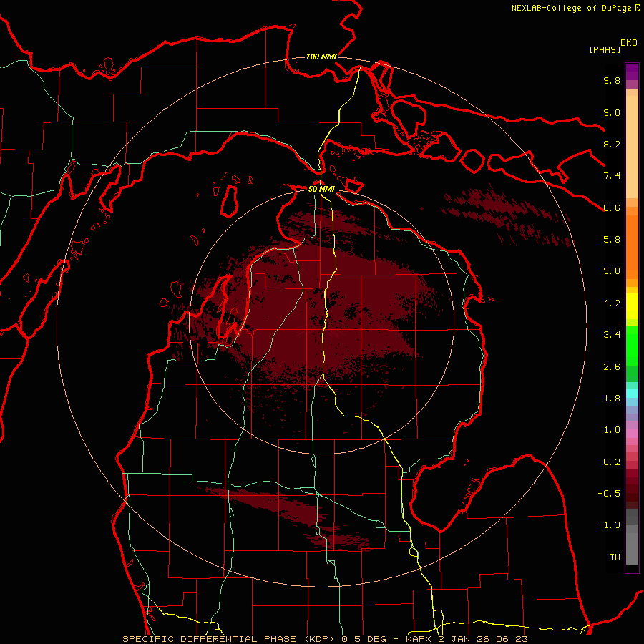
Task: Click the [PHAS] legend label
Action: [x=605, y=49]
